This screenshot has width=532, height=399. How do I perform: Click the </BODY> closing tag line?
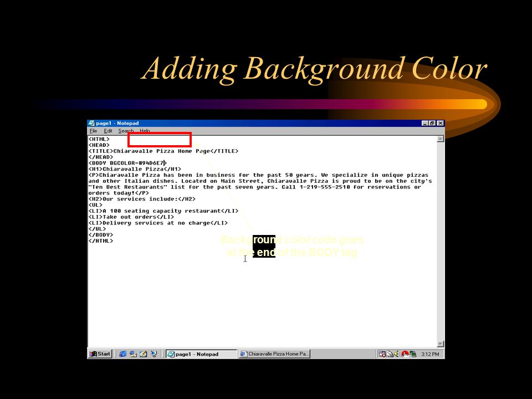(x=101, y=235)
